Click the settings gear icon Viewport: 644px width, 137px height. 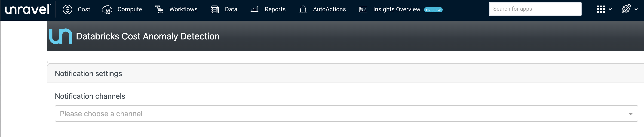[626, 9]
